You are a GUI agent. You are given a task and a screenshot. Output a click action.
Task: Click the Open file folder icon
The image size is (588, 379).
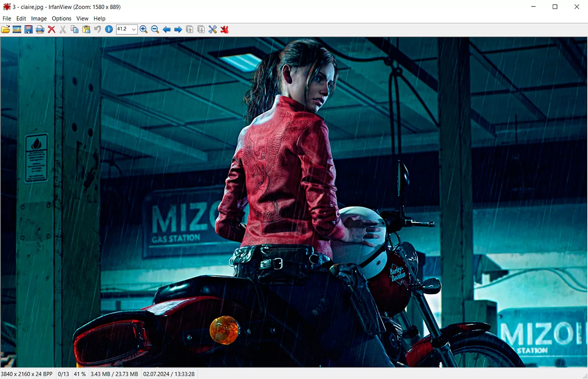point(6,29)
